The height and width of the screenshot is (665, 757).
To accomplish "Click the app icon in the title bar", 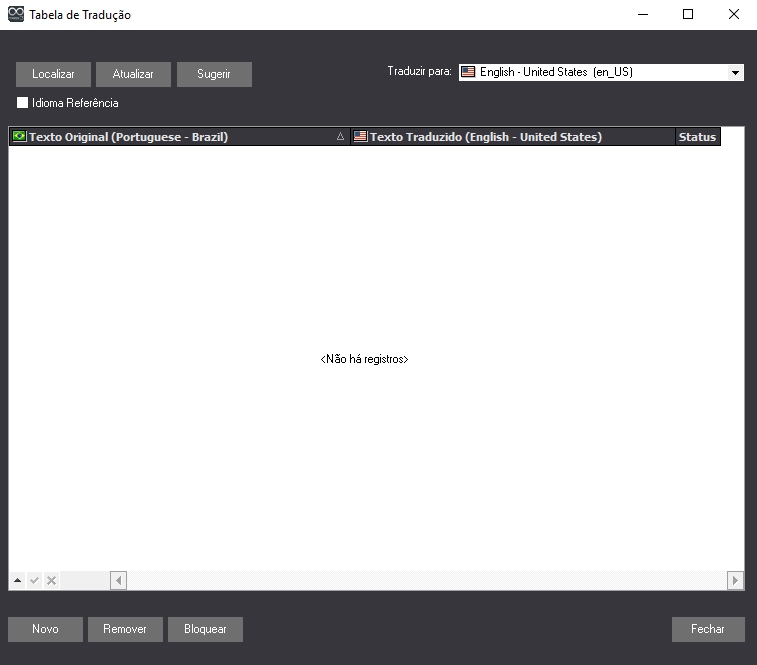I will coord(16,15).
